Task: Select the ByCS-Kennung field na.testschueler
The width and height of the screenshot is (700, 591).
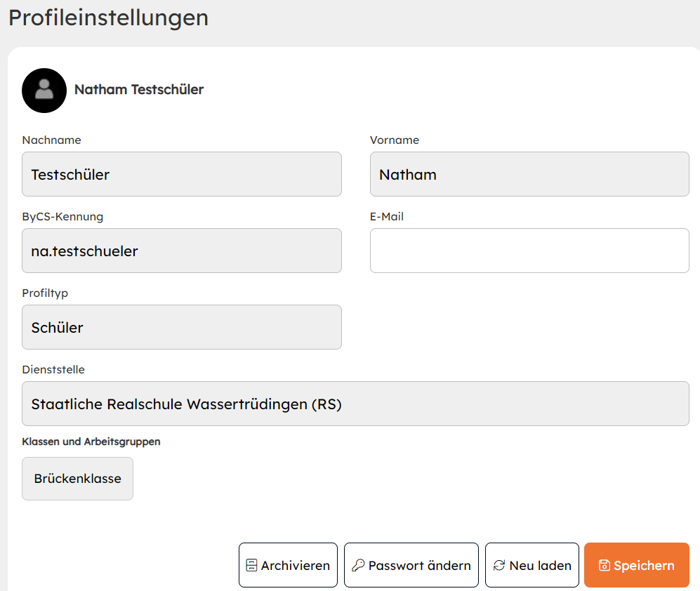Action: 181,251
